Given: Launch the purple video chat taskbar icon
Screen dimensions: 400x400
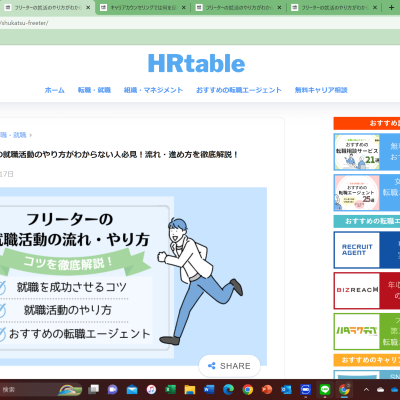Looking at the screenshot, I should (113, 389).
